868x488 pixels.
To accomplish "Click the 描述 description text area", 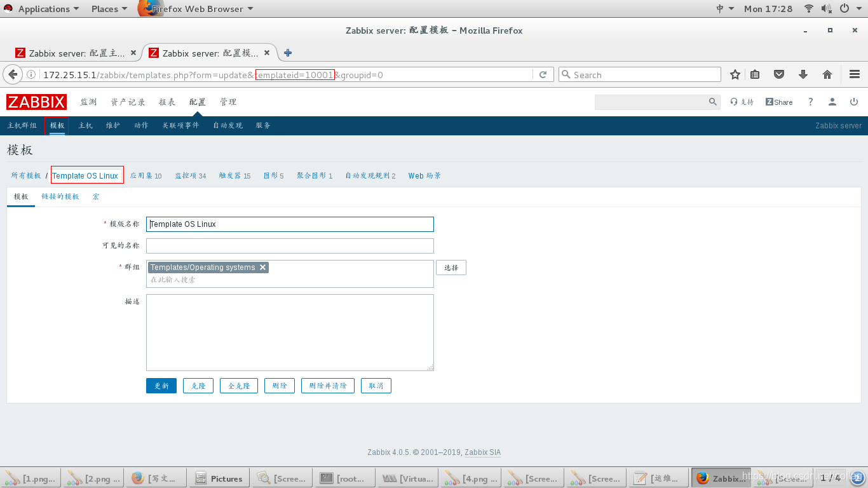I will point(290,332).
